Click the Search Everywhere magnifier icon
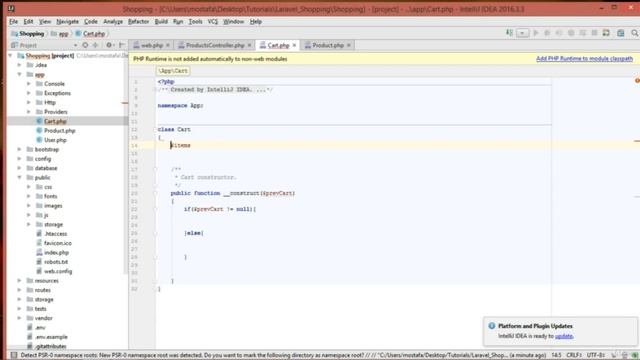The width and height of the screenshot is (640, 360). [x=635, y=33]
